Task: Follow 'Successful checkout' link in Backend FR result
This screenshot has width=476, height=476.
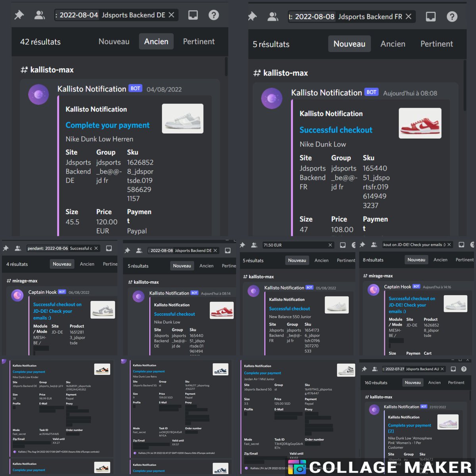Action: tap(336, 130)
